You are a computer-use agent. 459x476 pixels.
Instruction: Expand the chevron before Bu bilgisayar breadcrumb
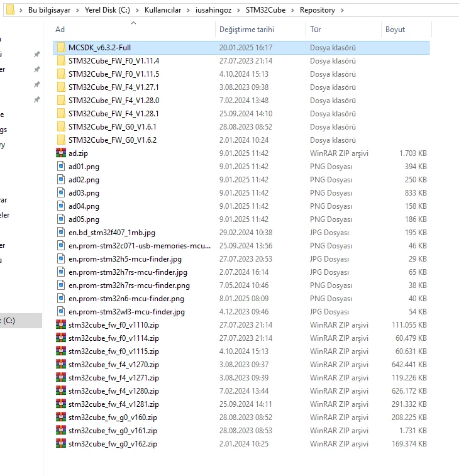point(21,10)
